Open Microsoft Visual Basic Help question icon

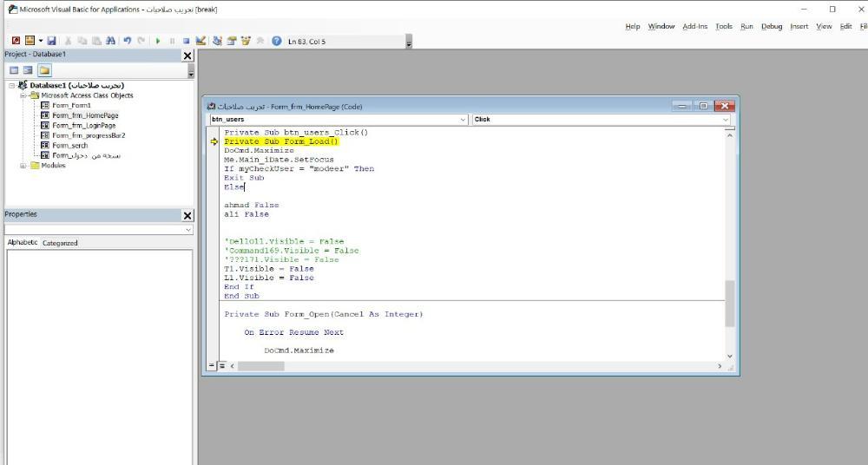point(277,41)
